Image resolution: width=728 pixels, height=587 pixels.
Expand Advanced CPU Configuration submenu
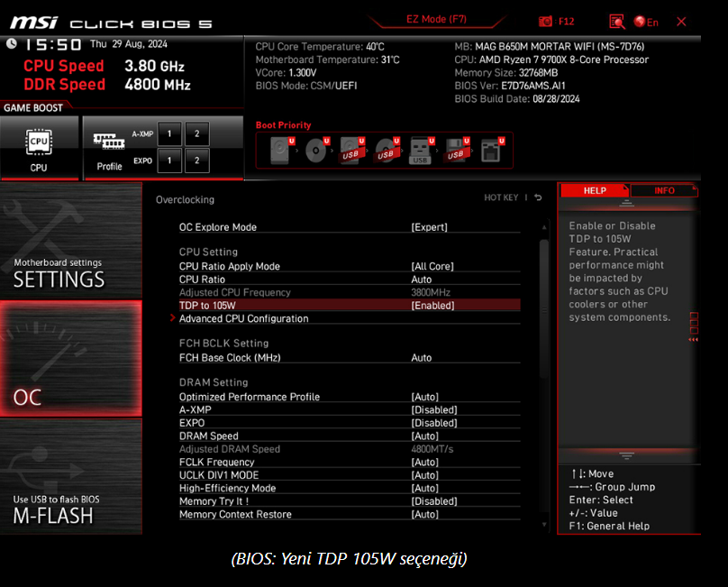point(350,318)
